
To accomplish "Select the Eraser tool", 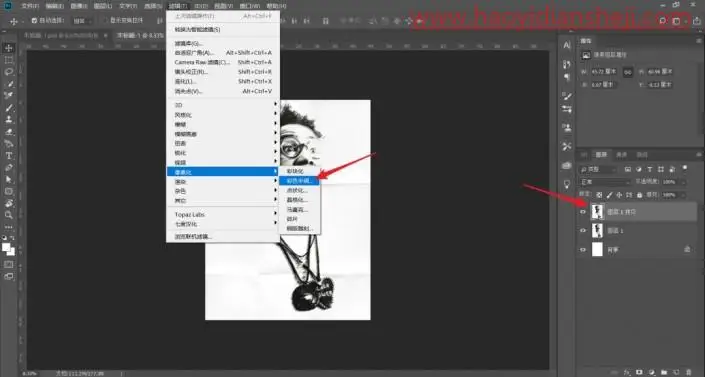I will pyautogui.click(x=9, y=132).
